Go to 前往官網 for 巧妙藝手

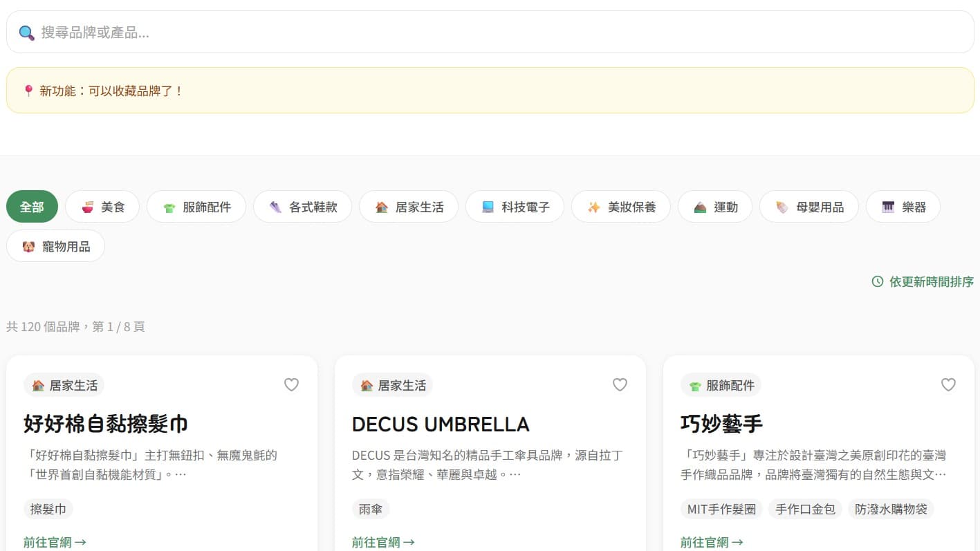pos(712,542)
